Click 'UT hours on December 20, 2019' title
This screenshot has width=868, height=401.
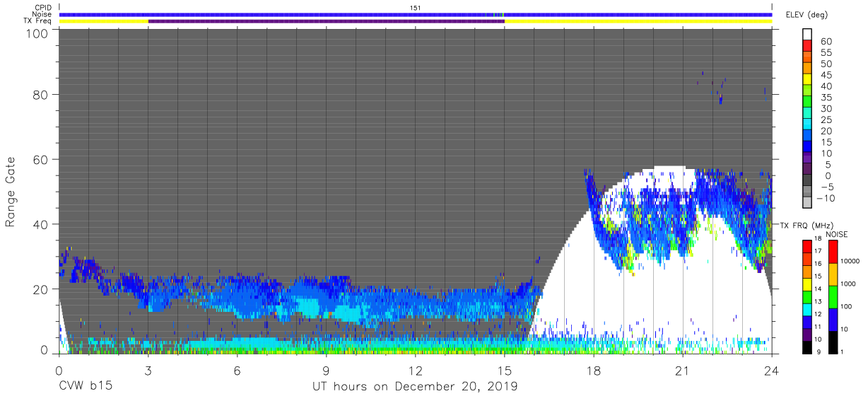[416, 387]
